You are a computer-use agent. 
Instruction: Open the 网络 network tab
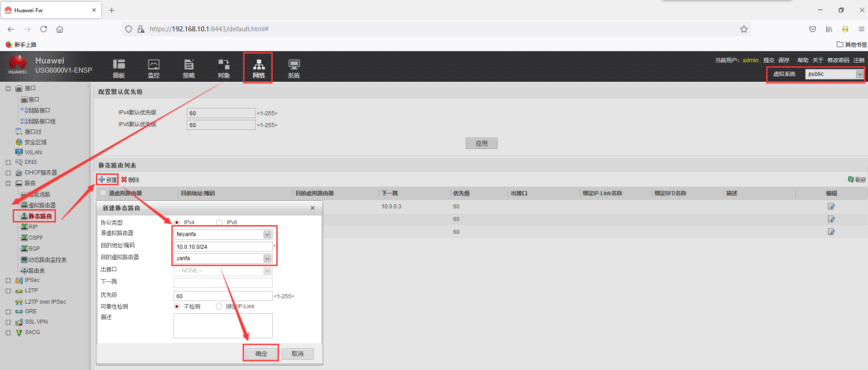pyautogui.click(x=259, y=69)
